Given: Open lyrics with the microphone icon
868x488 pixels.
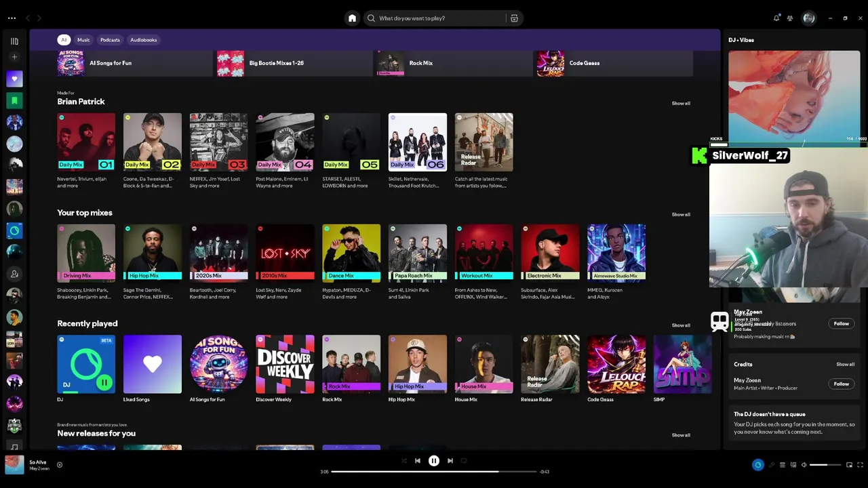Looking at the screenshot, I should [771, 465].
